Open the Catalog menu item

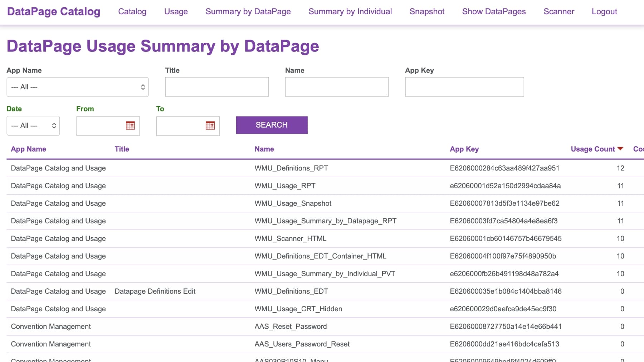coord(132,11)
